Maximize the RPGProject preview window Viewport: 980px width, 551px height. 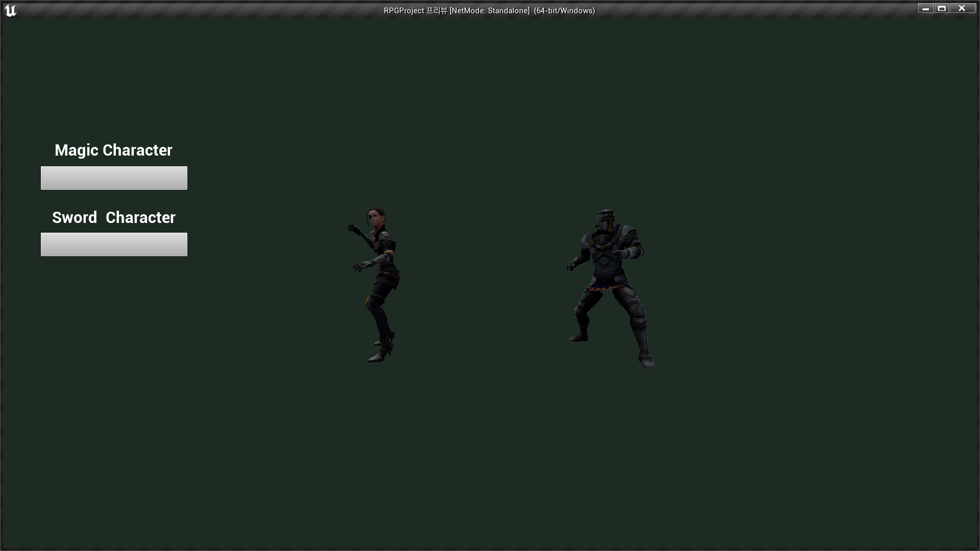pyautogui.click(x=942, y=8)
